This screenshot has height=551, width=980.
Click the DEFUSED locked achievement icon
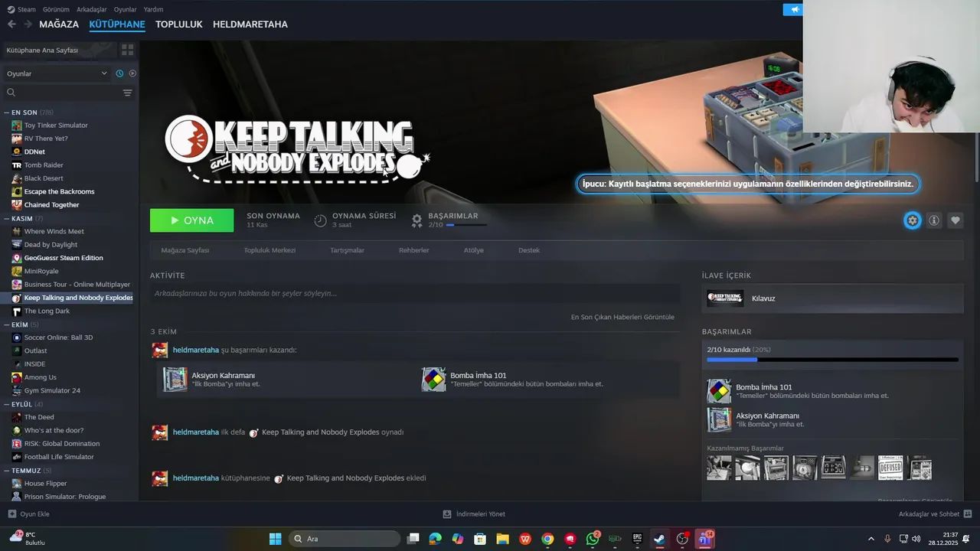[890, 468]
